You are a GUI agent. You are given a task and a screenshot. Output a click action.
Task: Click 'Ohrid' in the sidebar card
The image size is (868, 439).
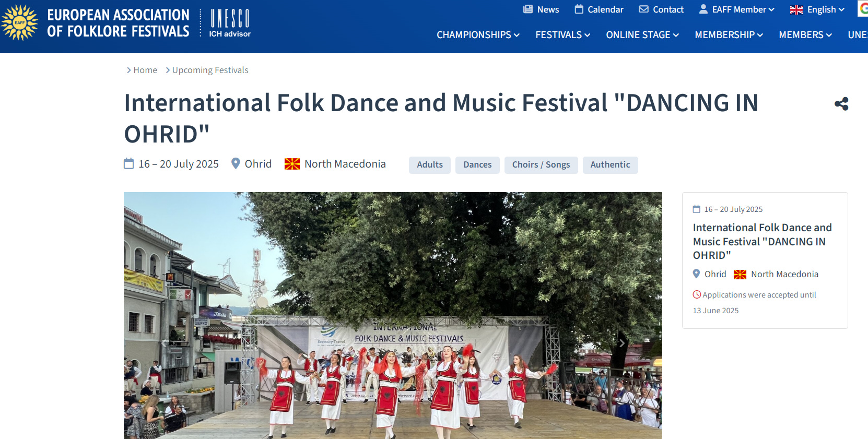tap(715, 274)
